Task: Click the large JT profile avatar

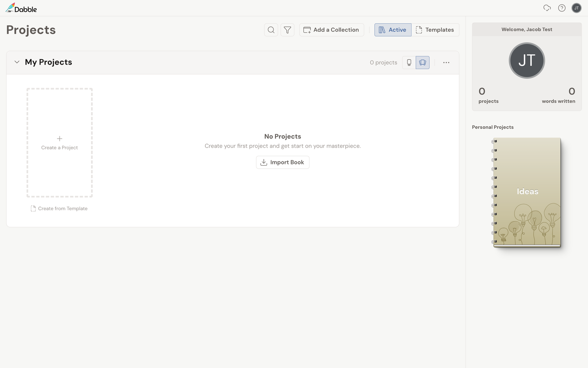Action: click(x=527, y=61)
